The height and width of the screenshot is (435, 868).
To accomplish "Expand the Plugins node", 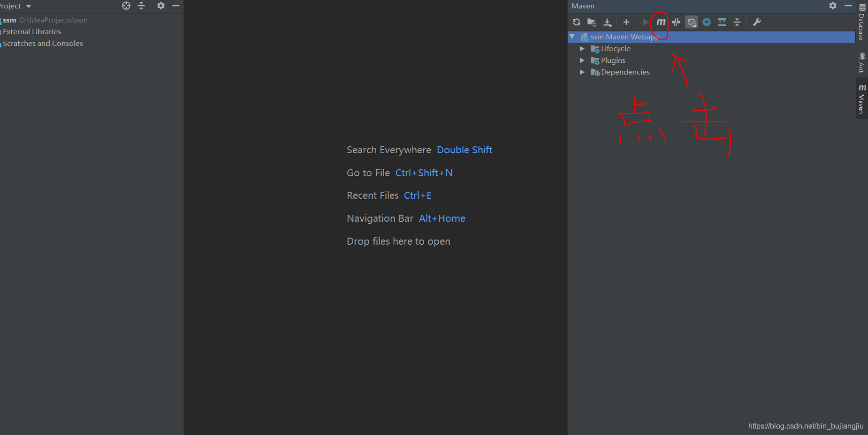I will pyautogui.click(x=582, y=60).
